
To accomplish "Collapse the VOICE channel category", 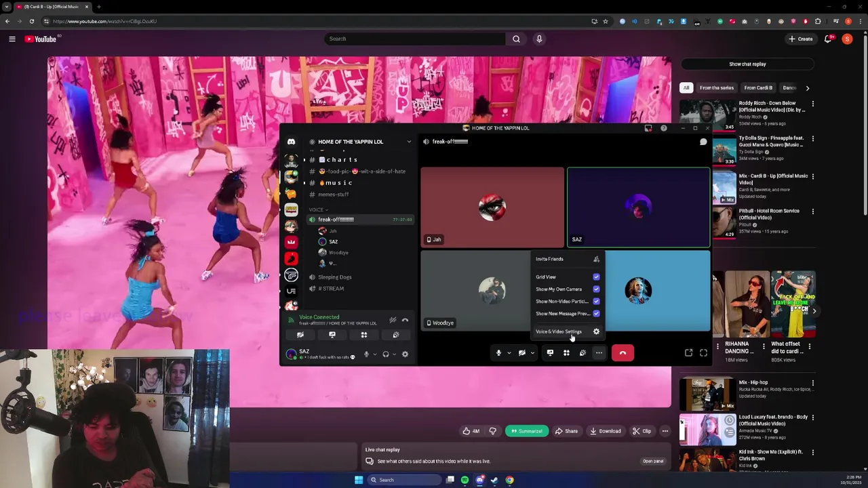I will tap(319, 209).
